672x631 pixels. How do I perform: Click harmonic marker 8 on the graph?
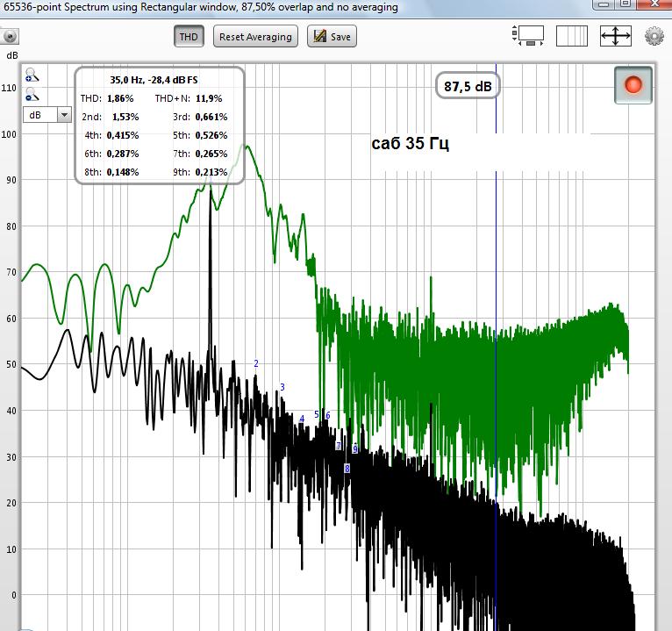[347, 469]
